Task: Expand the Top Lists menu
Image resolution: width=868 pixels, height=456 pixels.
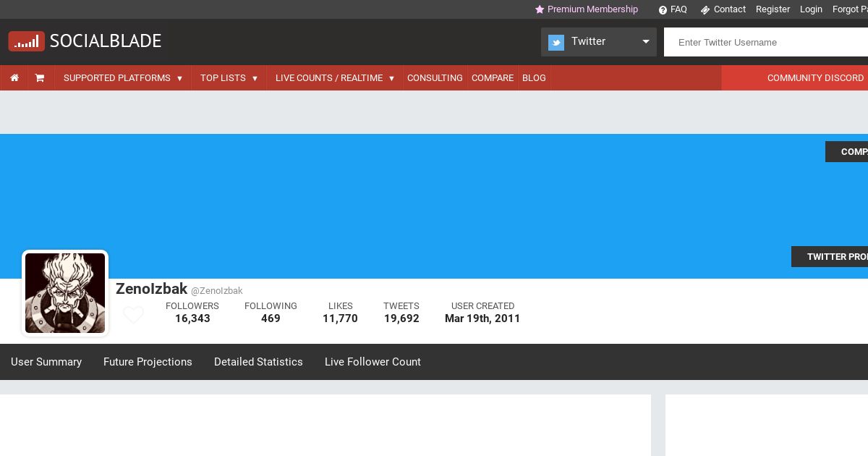Action: coord(229,78)
